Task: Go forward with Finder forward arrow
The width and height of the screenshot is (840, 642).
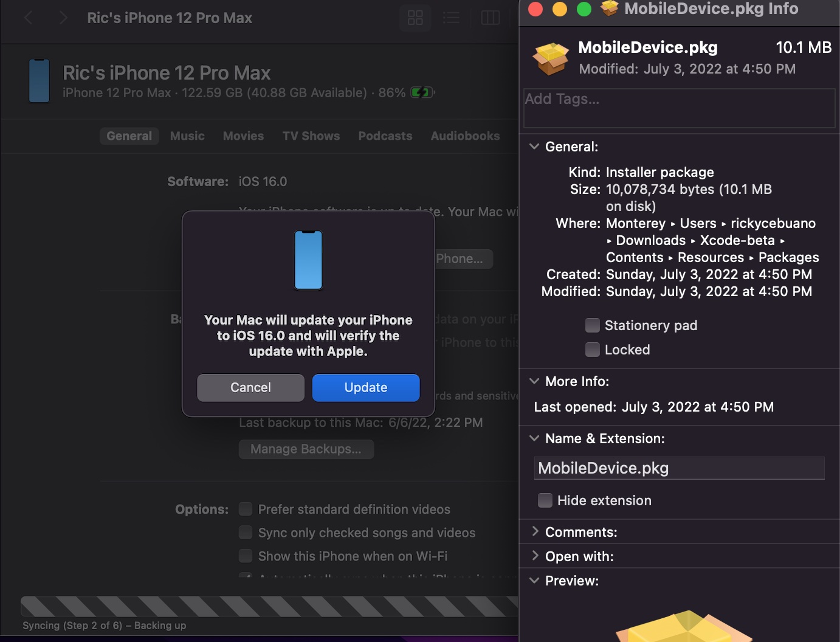Action: click(63, 18)
